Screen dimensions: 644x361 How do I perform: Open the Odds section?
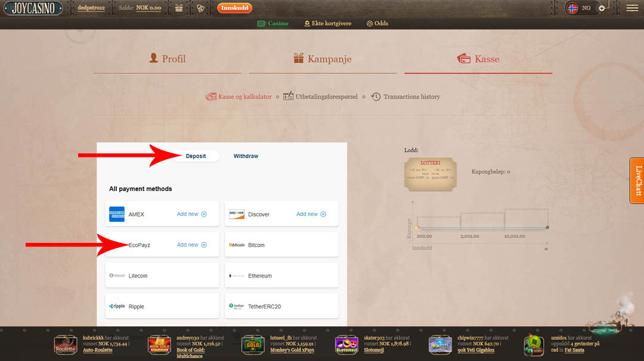[x=377, y=23]
